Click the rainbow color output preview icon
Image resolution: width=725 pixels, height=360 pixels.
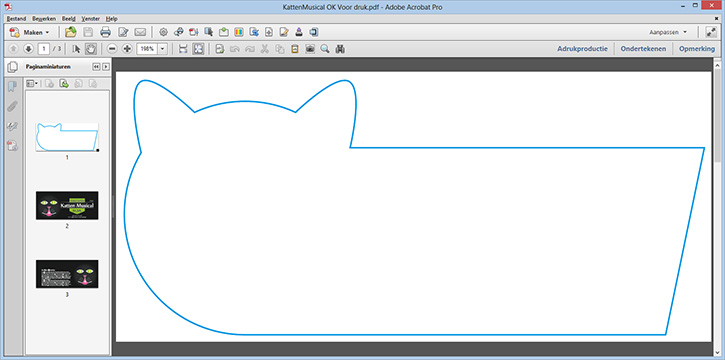tap(239, 32)
